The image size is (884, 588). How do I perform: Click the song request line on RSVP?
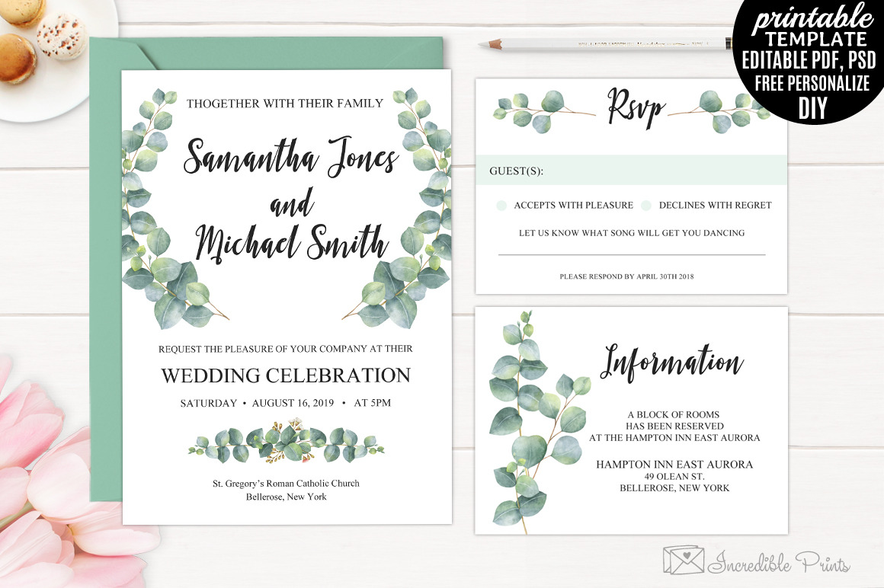click(631, 253)
